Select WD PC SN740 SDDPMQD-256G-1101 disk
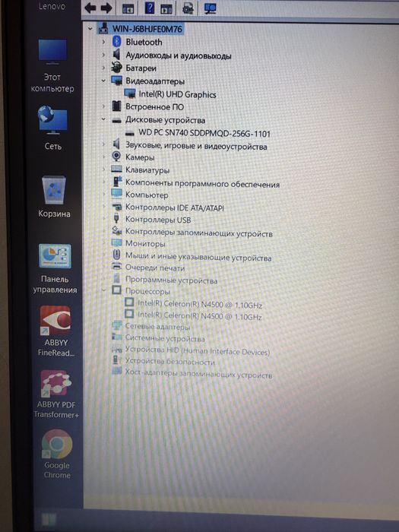 click(204, 133)
